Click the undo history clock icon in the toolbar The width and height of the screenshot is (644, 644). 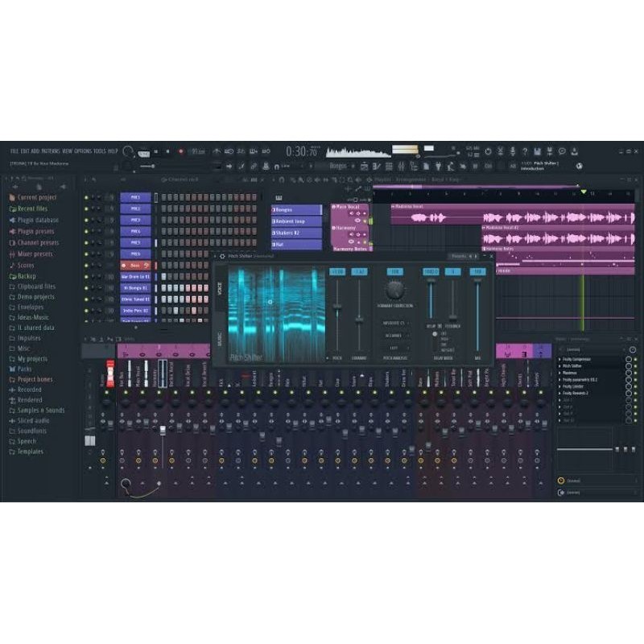click(488, 151)
